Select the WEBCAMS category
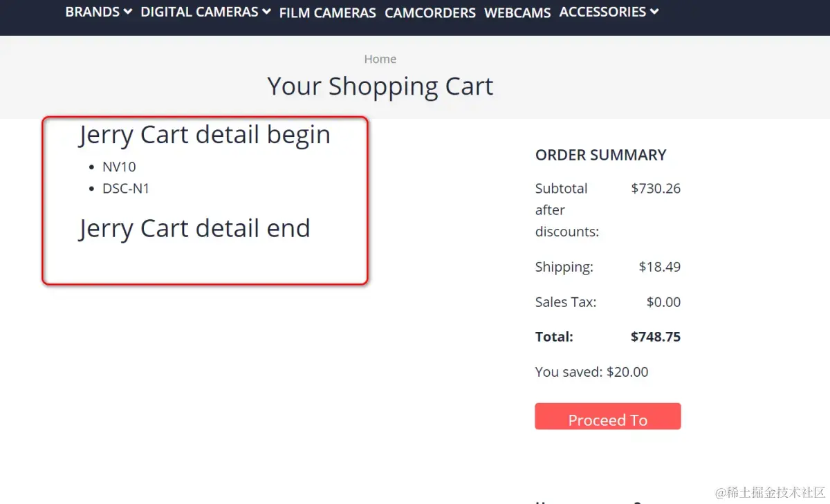The width and height of the screenshot is (830, 504). click(517, 13)
